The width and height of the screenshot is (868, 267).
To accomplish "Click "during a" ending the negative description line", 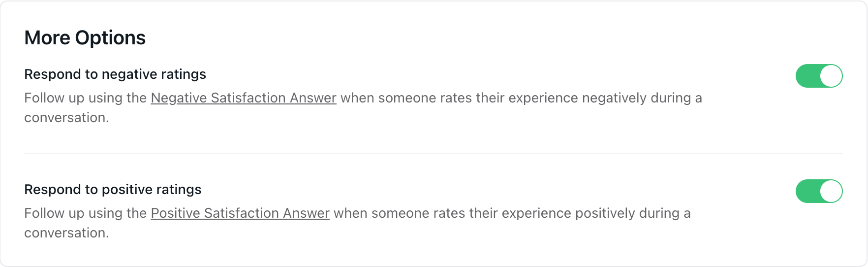I will pos(676,98).
